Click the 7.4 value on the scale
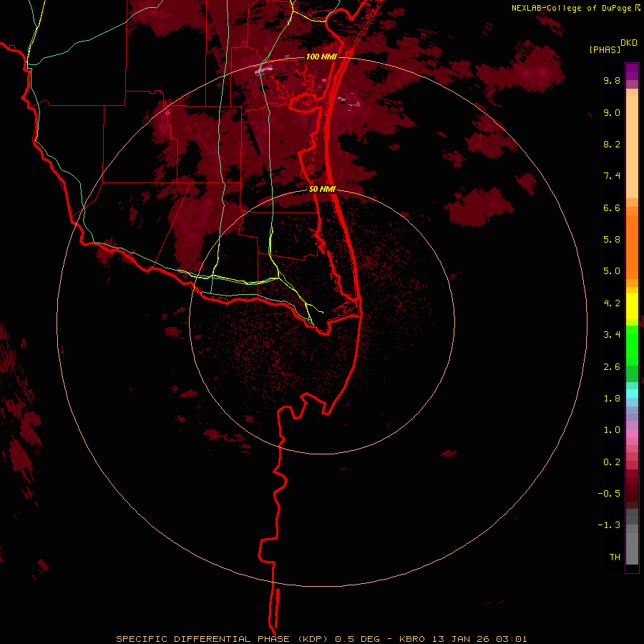 612,176
